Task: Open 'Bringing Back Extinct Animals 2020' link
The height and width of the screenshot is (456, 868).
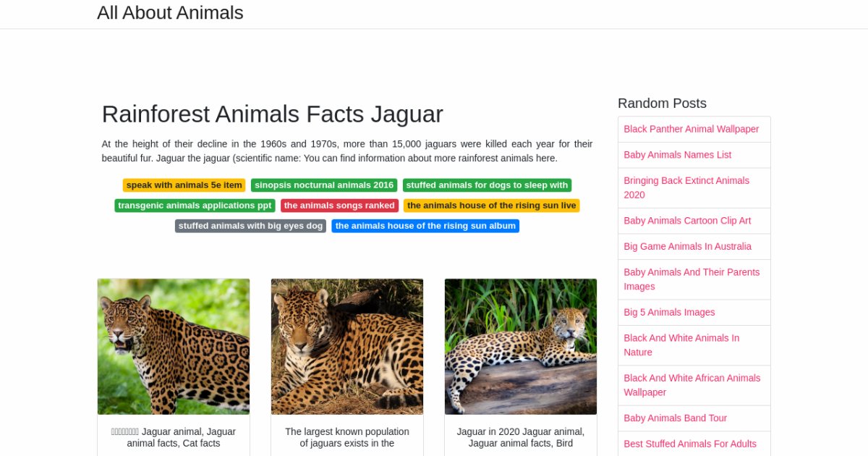Action: click(x=686, y=187)
